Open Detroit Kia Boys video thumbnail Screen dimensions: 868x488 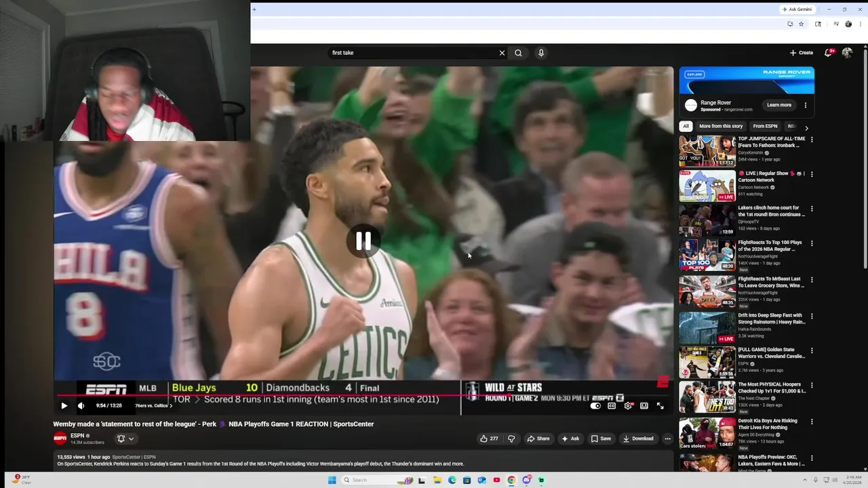[707, 433]
